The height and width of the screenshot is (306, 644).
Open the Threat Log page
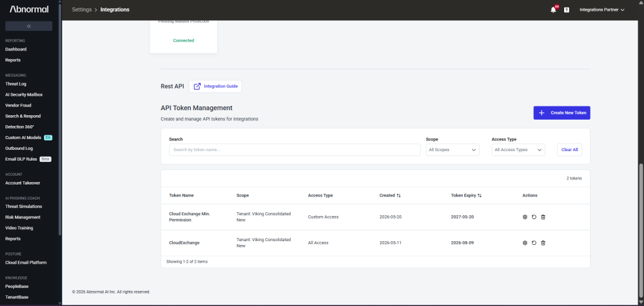click(x=16, y=84)
